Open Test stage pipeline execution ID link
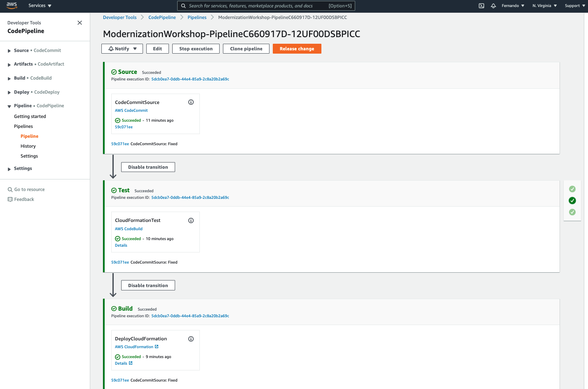 [190, 198]
